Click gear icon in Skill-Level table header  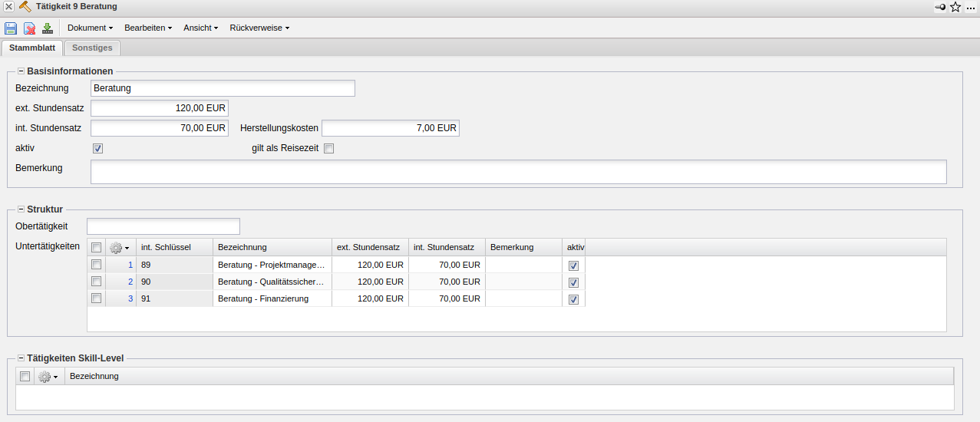[48, 377]
